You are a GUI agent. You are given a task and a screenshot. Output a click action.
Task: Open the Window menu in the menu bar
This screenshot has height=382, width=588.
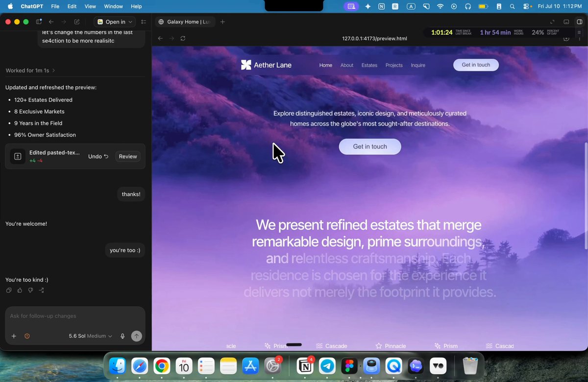pos(113,6)
